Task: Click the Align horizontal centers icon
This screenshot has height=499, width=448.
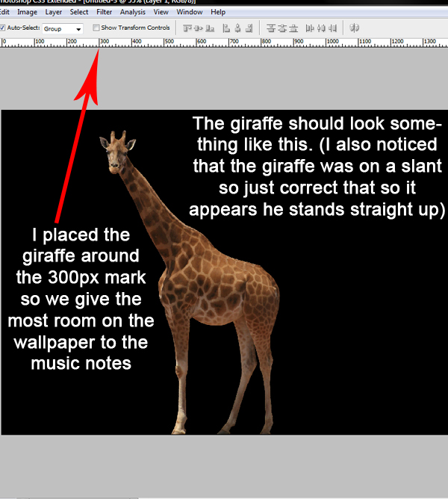Action: coord(237,28)
